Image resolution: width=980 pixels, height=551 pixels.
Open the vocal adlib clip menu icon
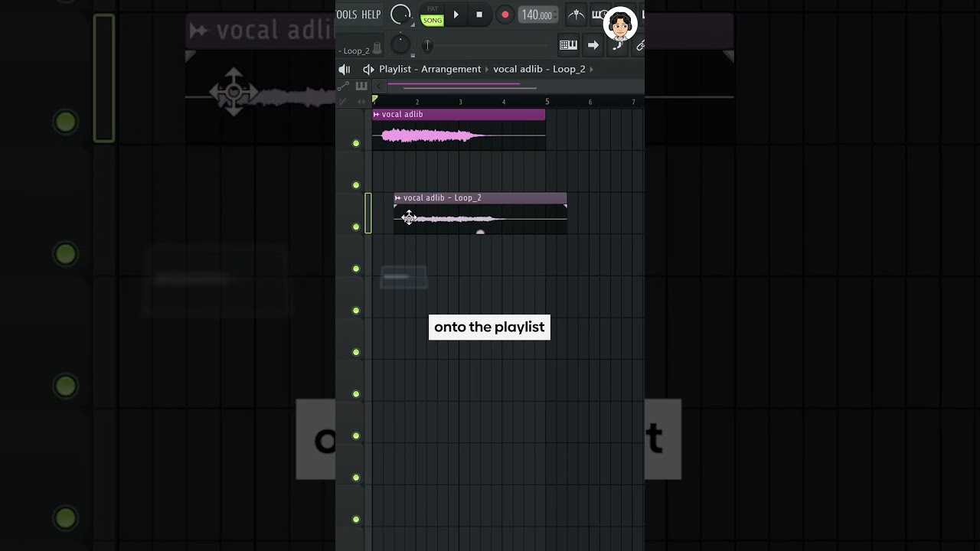click(377, 114)
